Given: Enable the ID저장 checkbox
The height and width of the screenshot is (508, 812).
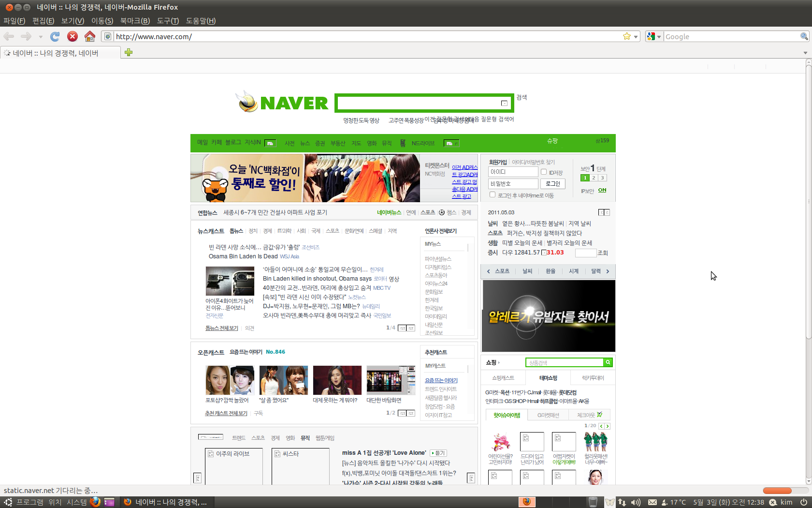Looking at the screenshot, I should [544, 172].
